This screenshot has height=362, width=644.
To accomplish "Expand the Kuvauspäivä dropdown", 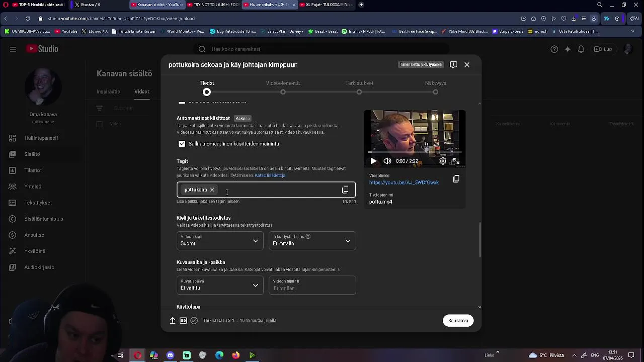I will [x=219, y=285].
